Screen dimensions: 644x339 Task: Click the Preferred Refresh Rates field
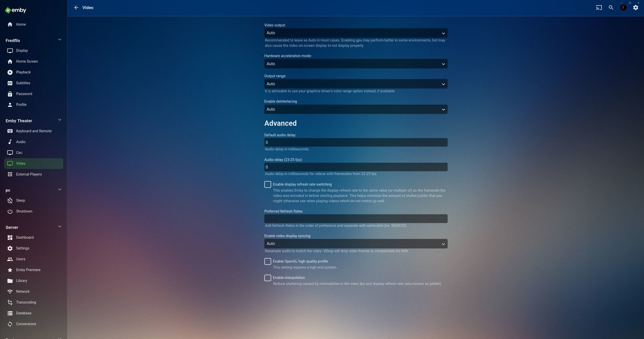pos(355,218)
